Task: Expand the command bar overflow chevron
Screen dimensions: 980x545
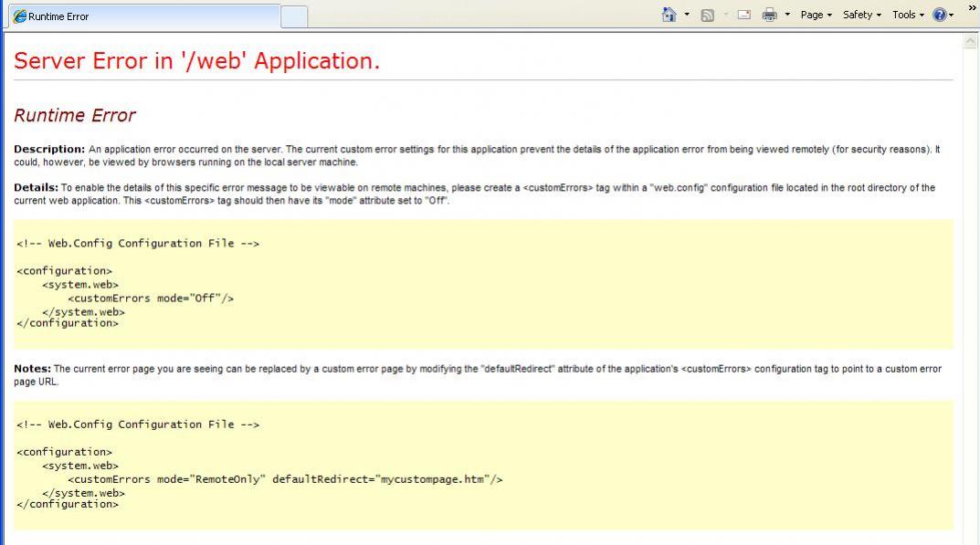Action: pos(973,7)
